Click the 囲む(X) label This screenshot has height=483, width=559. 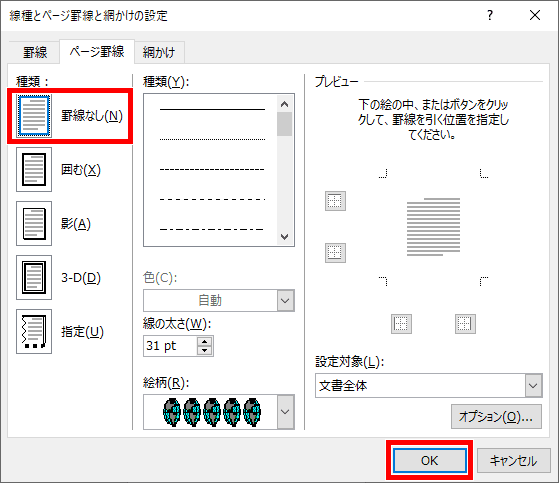pos(81,170)
